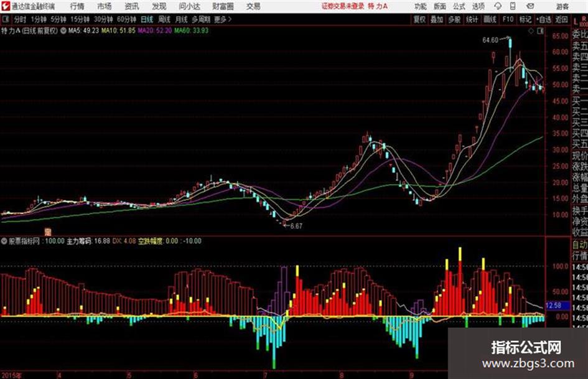The width and height of the screenshot is (588, 379).
Task: Open the 发现 menu
Action: coord(159,6)
